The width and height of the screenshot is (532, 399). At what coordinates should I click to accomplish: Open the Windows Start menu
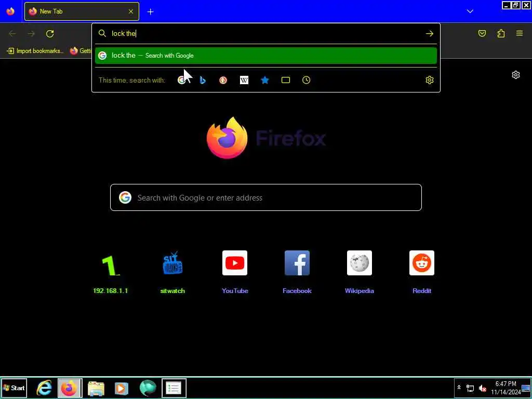point(14,388)
